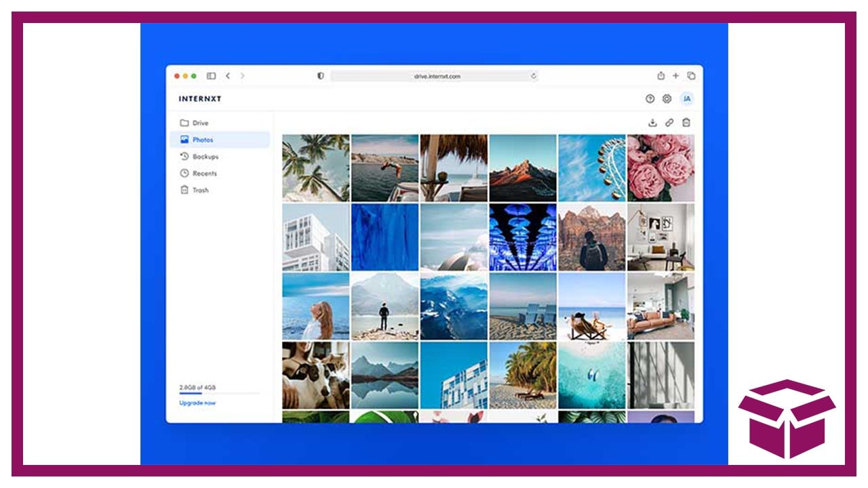Open the JA account avatar
This screenshot has height=488, width=868.
coord(687,99)
